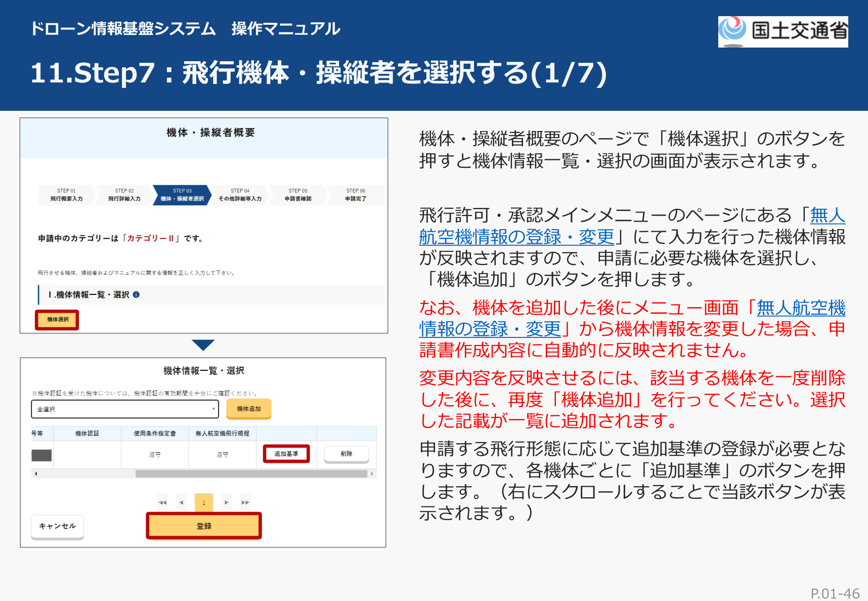Open the black 無人航空機情報の登録・変更 link
The height and width of the screenshot is (601, 868).
(516, 236)
